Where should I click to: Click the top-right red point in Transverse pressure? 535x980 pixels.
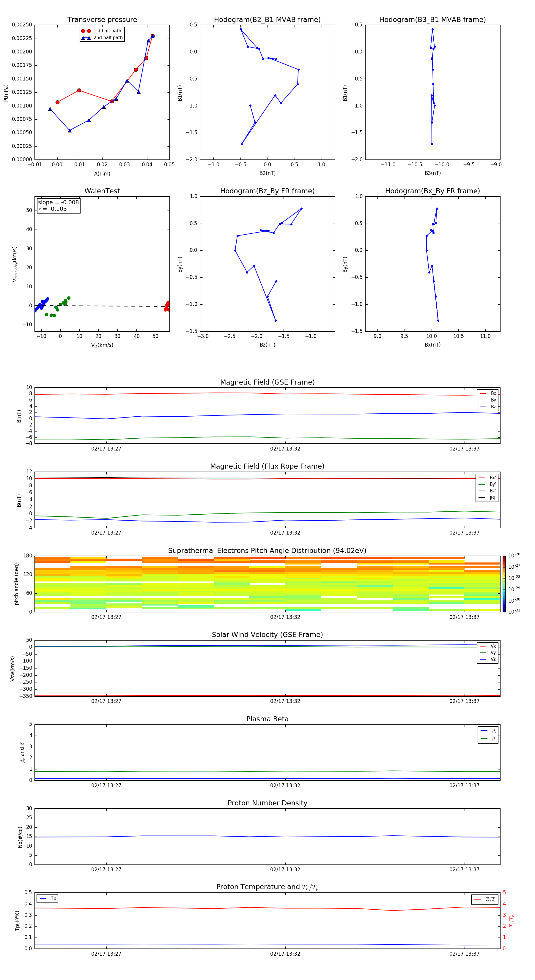pos(152,36)
